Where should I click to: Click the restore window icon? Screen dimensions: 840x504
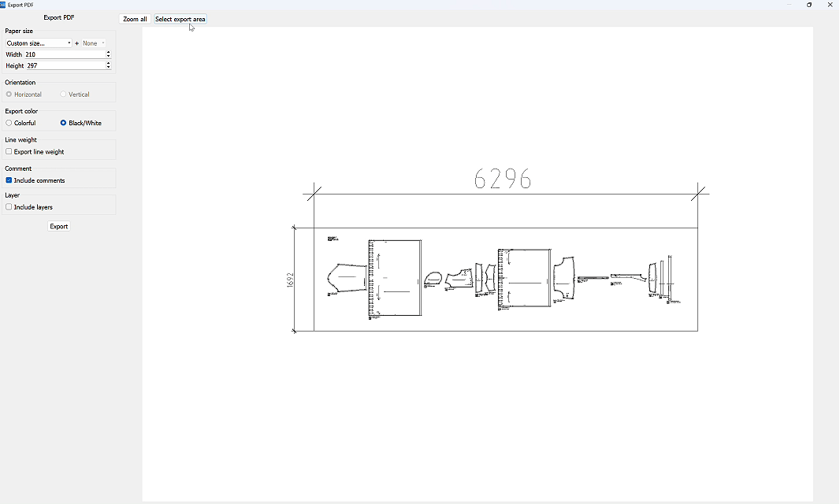pyautogui.click(x=809, y=5)
